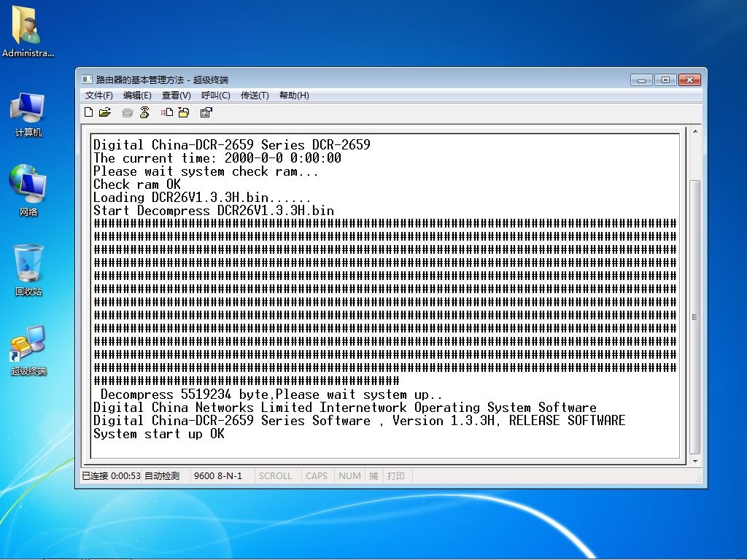Click the 自动检测 status bar entry
Screen dimensions: 747x560
tap(162, 475)
